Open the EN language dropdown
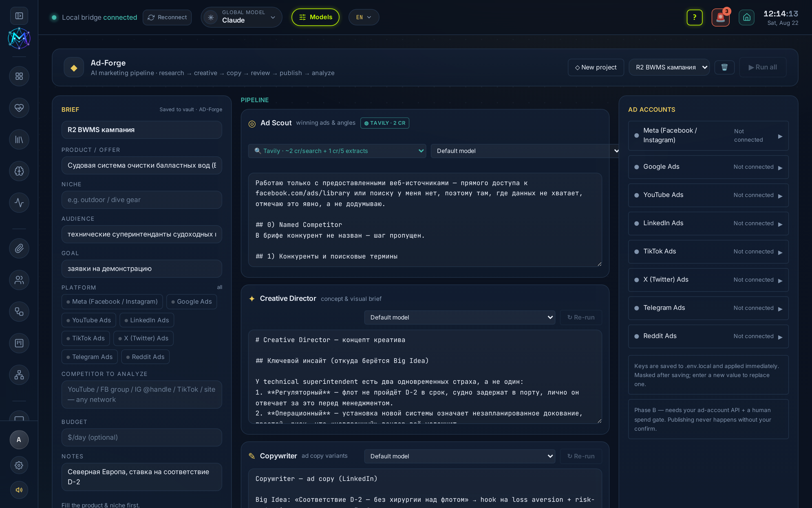Image resolution: width=812 pixels, height=508 pixels. tap(364, 17)
